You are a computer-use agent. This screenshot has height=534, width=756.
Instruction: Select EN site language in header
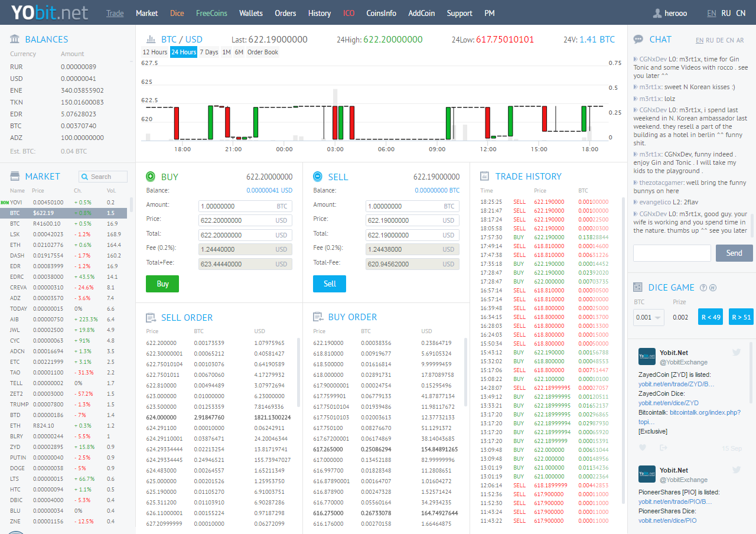pyautogui.click(x=712, y=13)
